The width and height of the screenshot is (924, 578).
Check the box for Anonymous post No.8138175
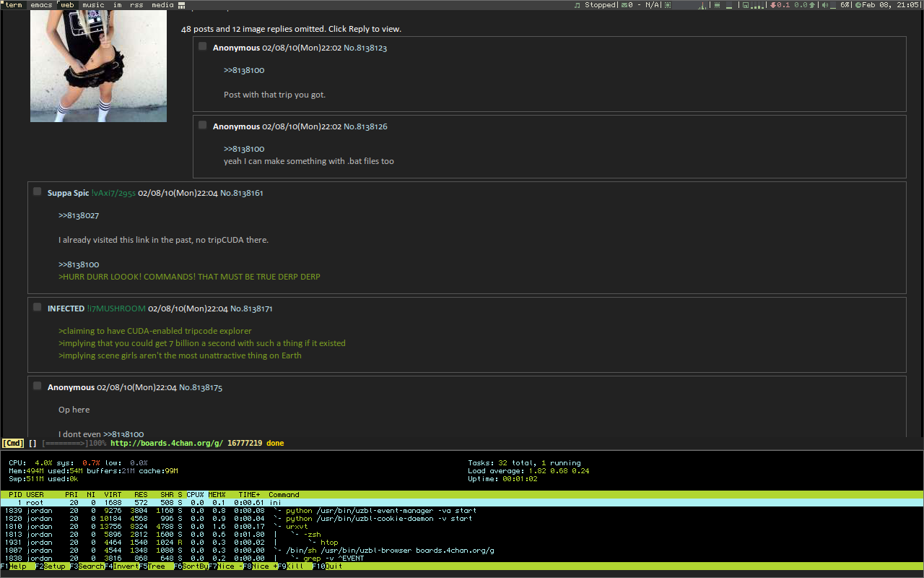coord(38,386)
